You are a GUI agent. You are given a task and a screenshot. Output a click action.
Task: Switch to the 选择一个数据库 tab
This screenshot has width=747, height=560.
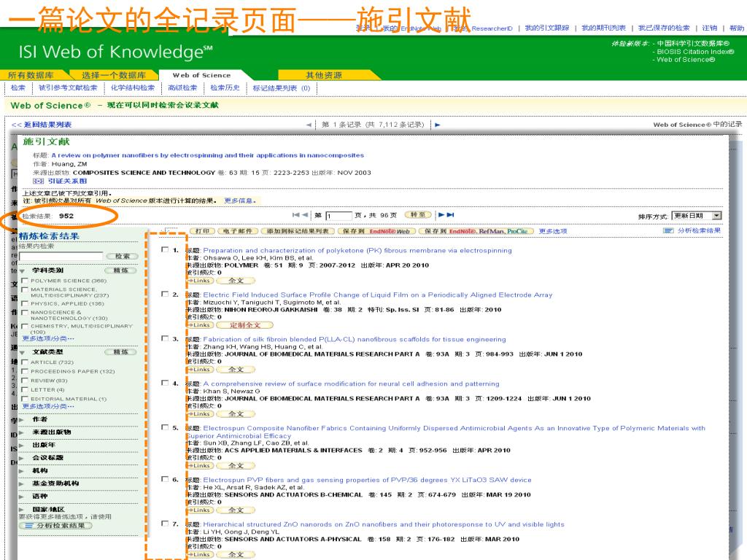point(113,75)
